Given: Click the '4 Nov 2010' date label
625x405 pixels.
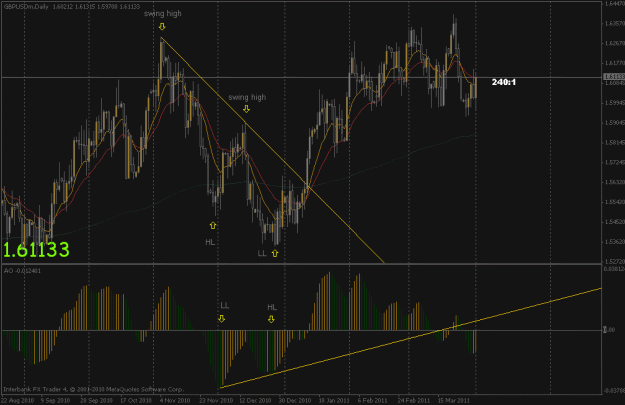Looking at the screenshot, I should click(175, 400).
